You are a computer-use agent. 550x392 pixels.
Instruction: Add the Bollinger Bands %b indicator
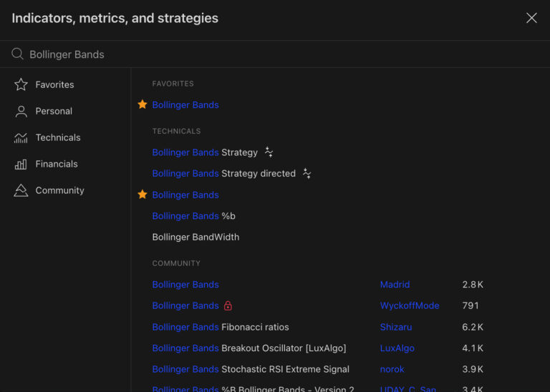pos(193,216)
